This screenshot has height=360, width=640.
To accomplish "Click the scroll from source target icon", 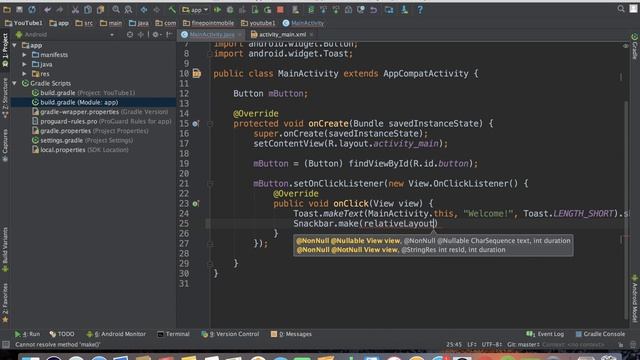I will tap(130, 35).
